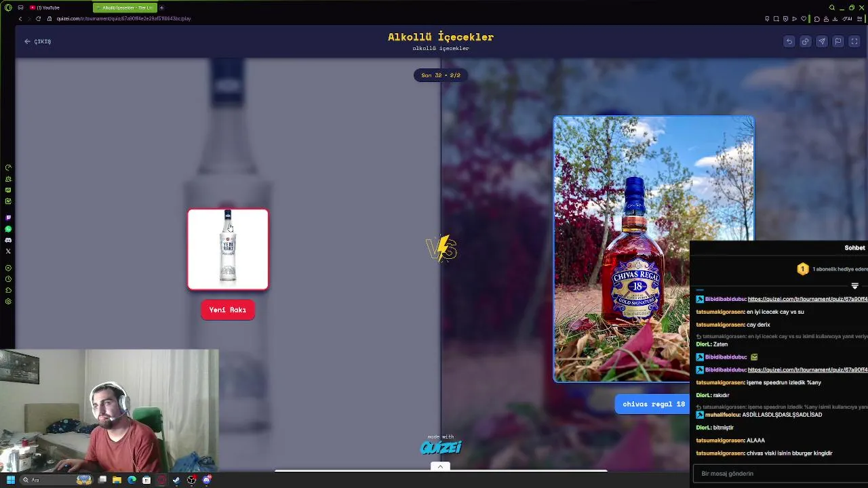
Task: Open a new browser tab with plus
Action: (x=161, y=7)
